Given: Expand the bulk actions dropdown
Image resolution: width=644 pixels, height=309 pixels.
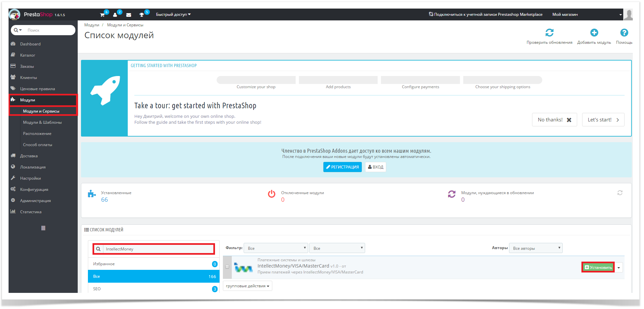Looking at the screenshot, I should pyautogui.click(x=247, y=286).
